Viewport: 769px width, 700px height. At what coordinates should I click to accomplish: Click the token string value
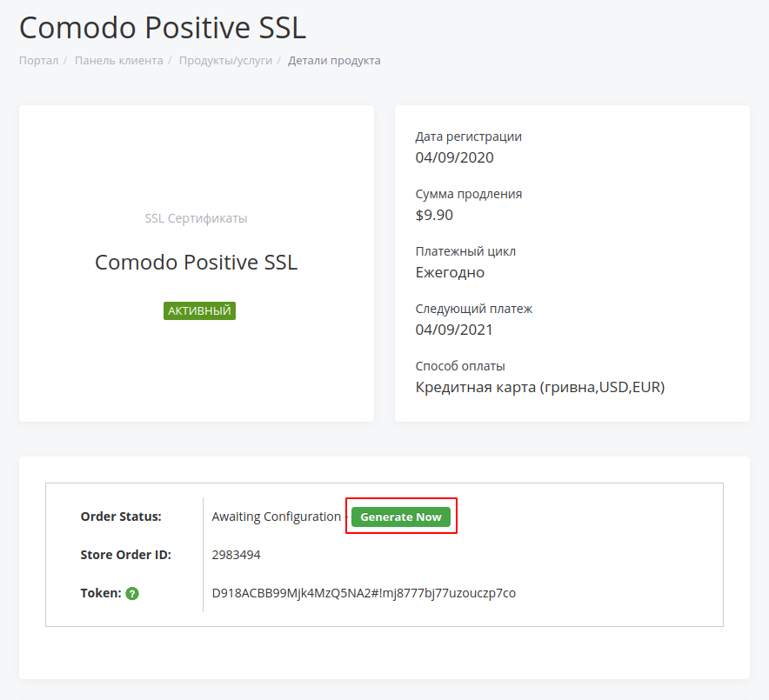(x=364, y=593)
